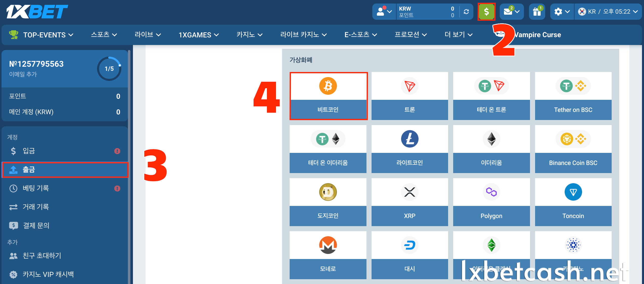Open the user profile icon menu

coord(384,12)
